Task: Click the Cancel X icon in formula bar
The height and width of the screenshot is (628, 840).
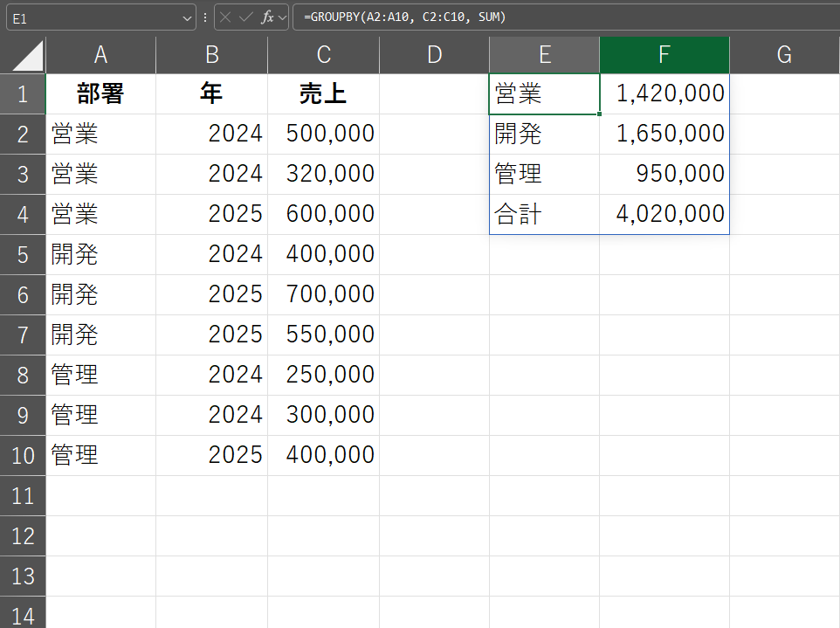Action: pos(227,17)
